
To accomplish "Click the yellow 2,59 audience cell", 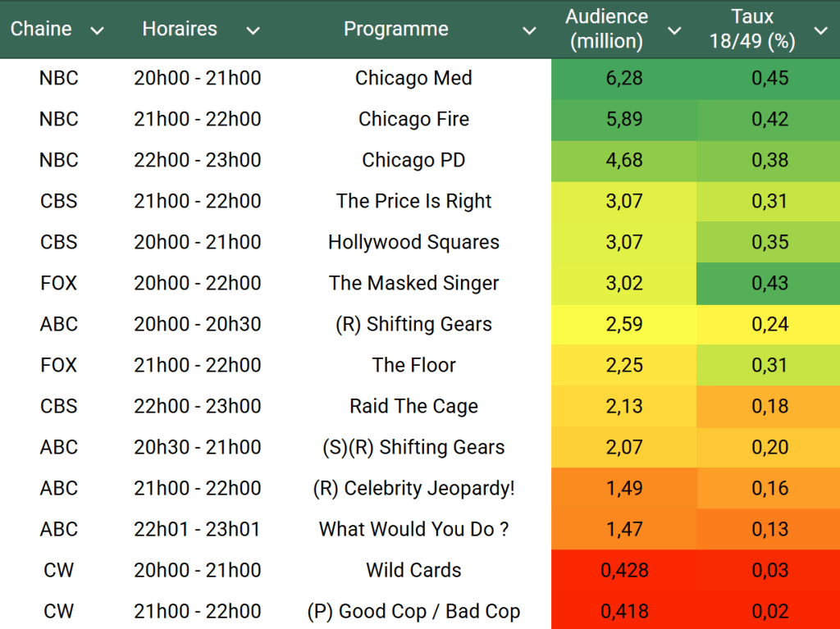I will tap(624, 325).
